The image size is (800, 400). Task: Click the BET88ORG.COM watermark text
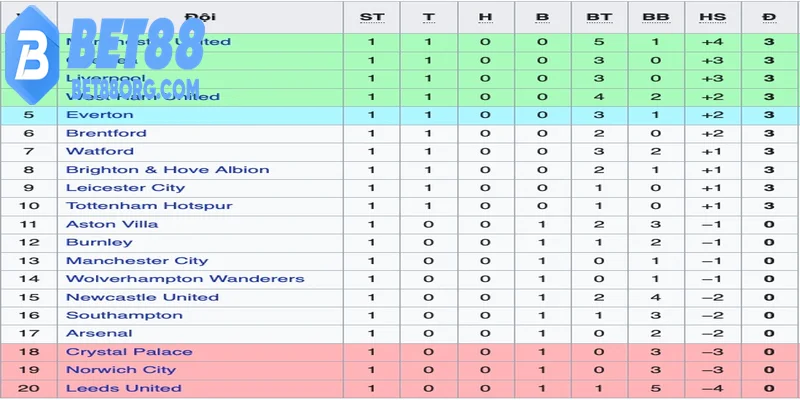(135, 89)
